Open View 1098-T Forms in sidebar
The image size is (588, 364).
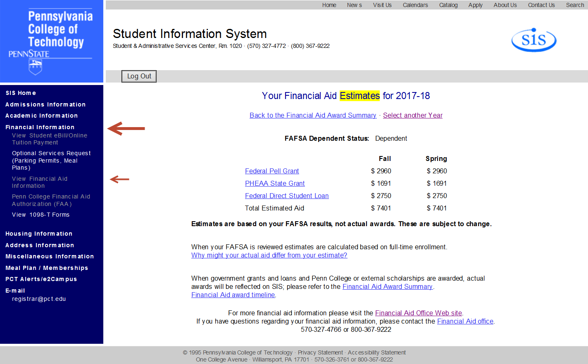point(40,215)
